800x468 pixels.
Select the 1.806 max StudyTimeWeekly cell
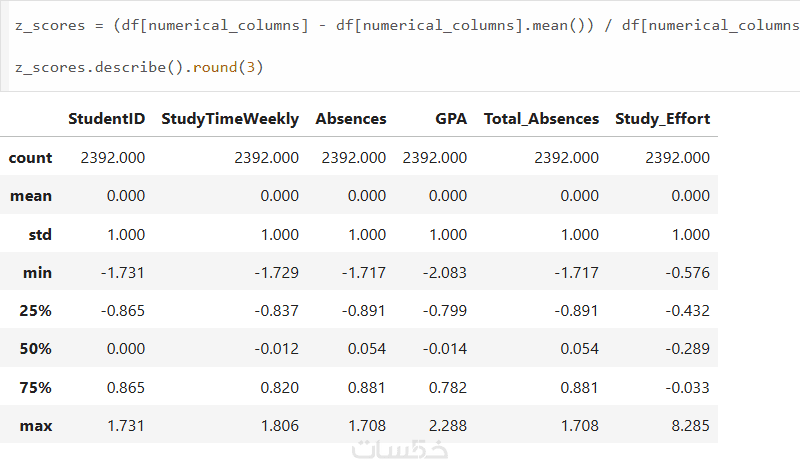(279, 426)
